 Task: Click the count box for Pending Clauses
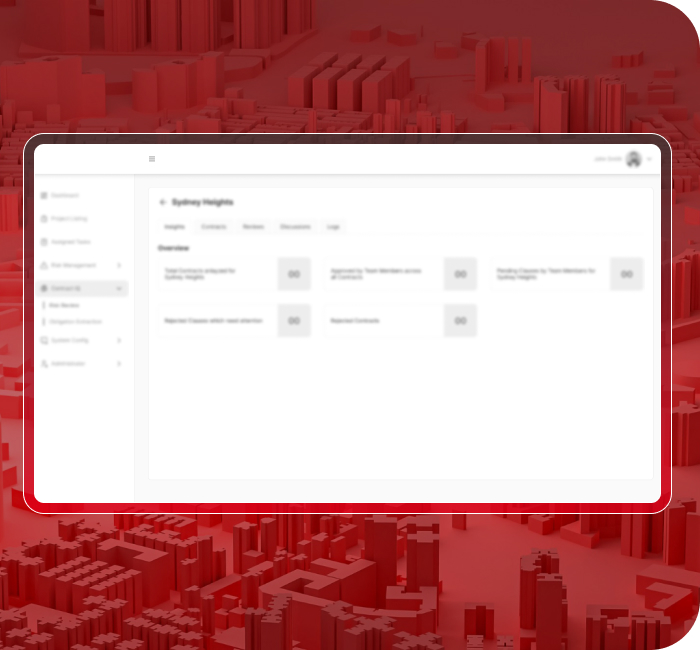[x=627, y=274]
